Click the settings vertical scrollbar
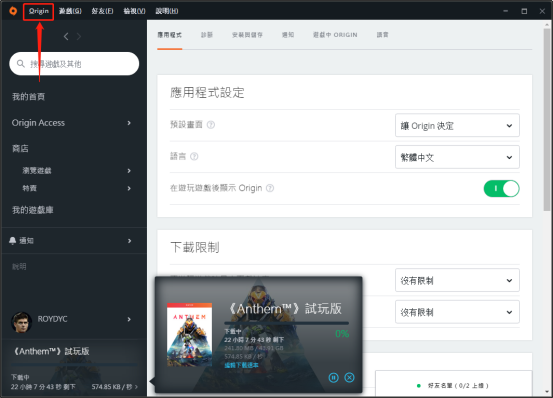Image resolution: width=553 pixels, height=398 pixels. click(x=547, y=120)
